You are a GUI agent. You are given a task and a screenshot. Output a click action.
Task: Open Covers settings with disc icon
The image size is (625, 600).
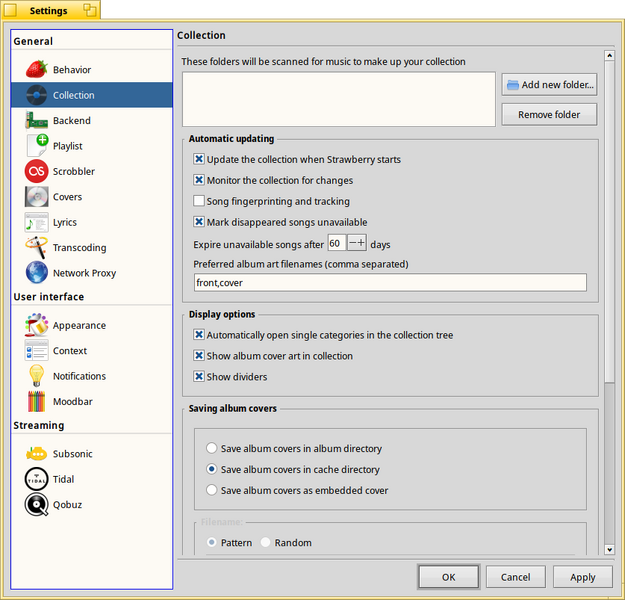coord(37,197)
